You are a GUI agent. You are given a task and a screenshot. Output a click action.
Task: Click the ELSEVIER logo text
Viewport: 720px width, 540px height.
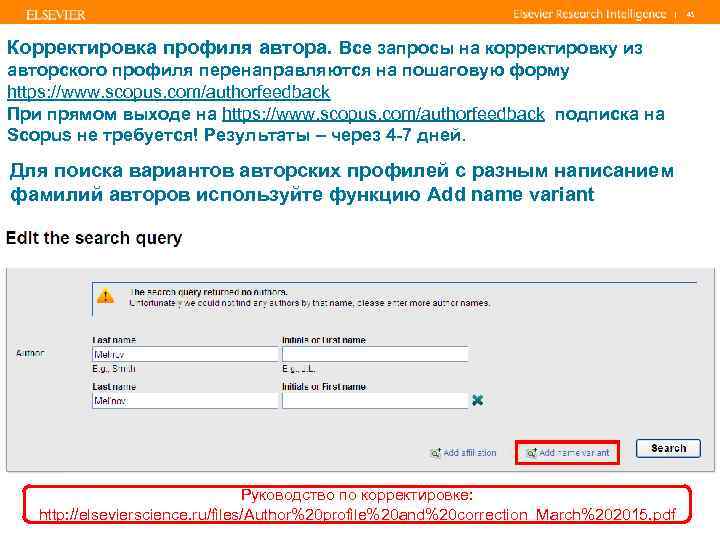[x=56, y=15]
